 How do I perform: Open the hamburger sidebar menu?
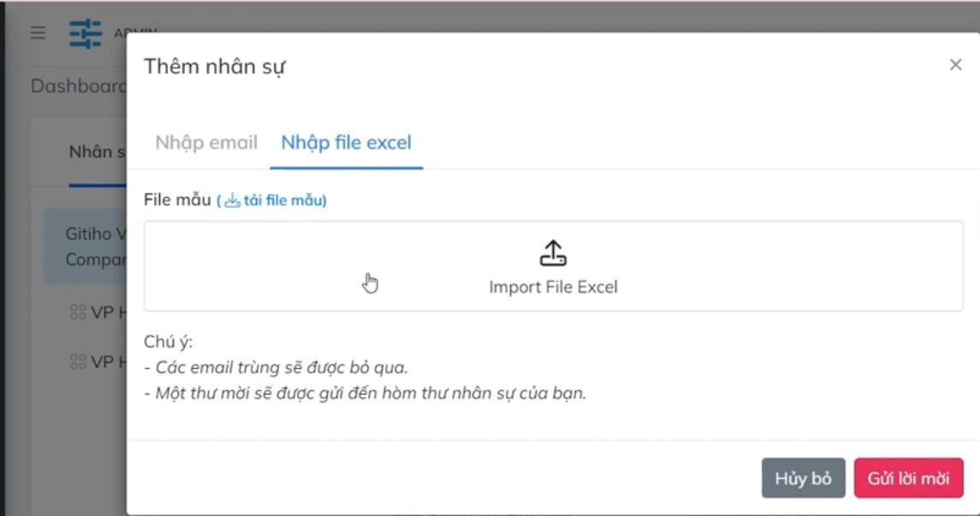click(38, 33)
